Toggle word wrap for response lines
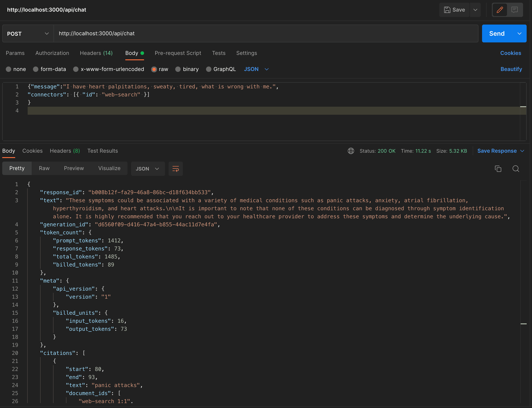This screenshot has width=532, height=408. 175,169
